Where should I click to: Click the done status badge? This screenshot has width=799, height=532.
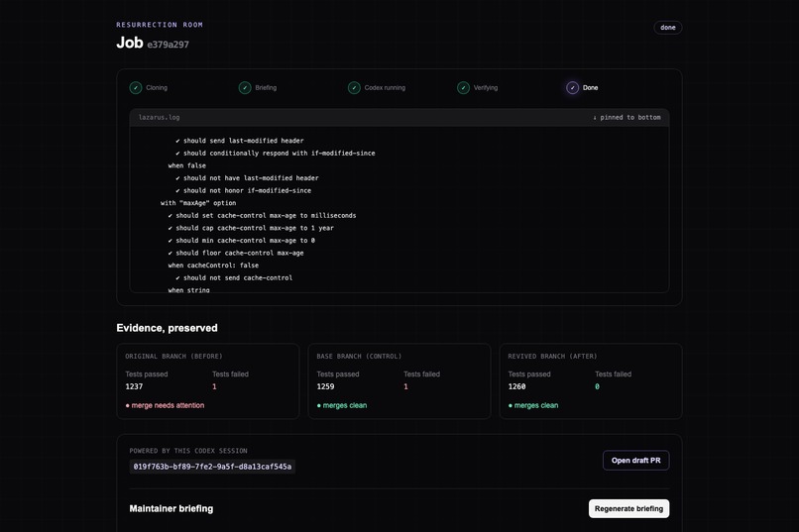667,28
